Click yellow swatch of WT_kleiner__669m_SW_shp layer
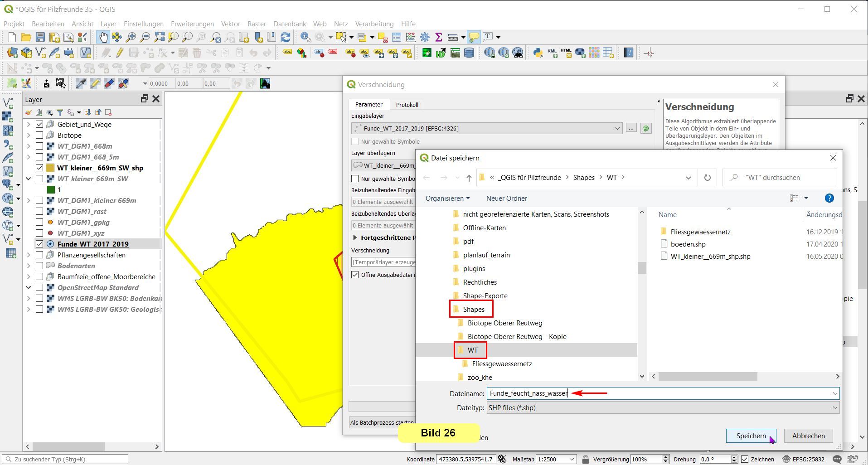 (50, 168)
